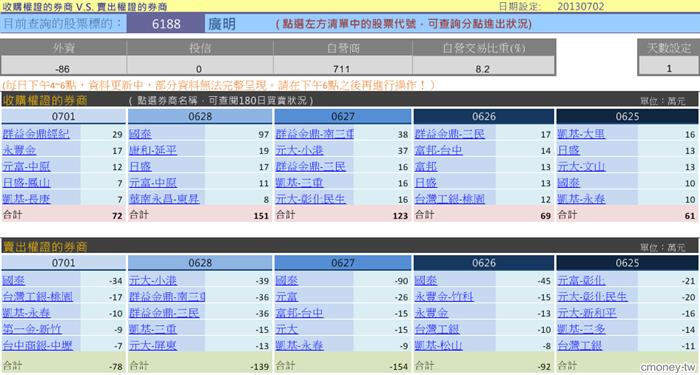The image size is (700, 375).
Task: Select the 0628 buying total 151
Action: coord(261,216)
